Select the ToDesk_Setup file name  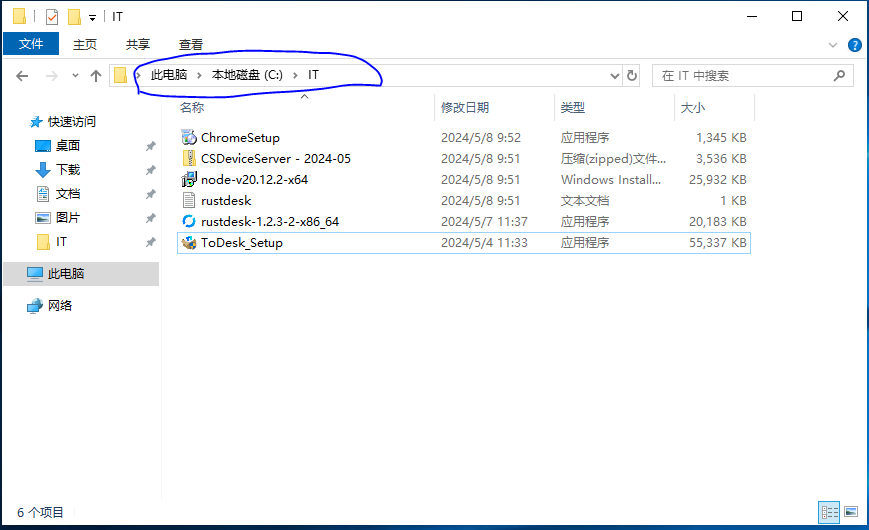pyautogui.click(x=242, y=243)
